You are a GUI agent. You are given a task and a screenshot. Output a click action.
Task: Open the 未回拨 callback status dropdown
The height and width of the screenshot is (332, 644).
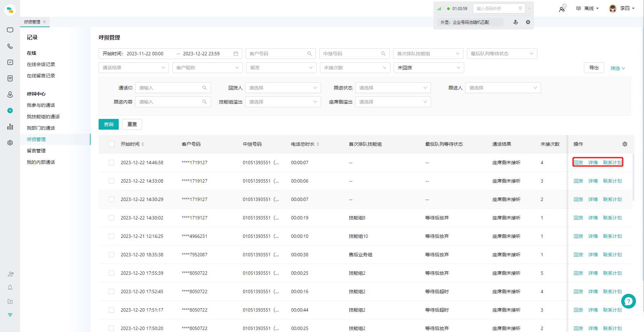pyautogui.click(x=429, y=68)
